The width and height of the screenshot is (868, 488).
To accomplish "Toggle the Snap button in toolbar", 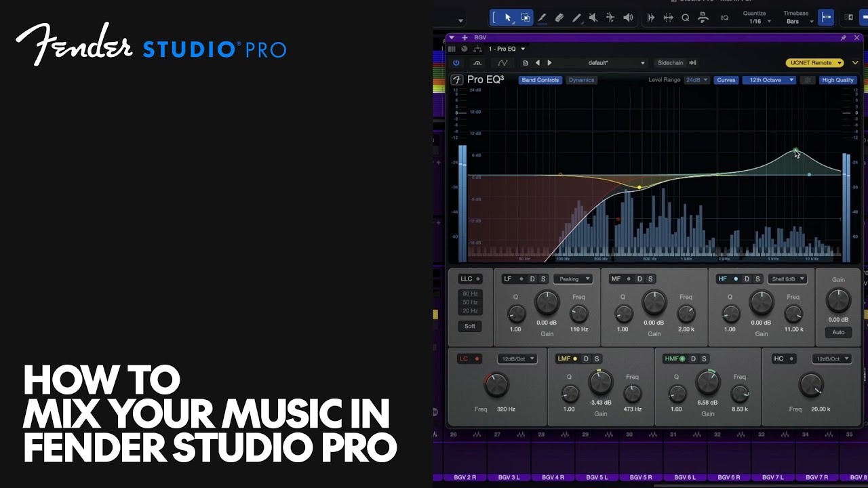I will (826, 18).
